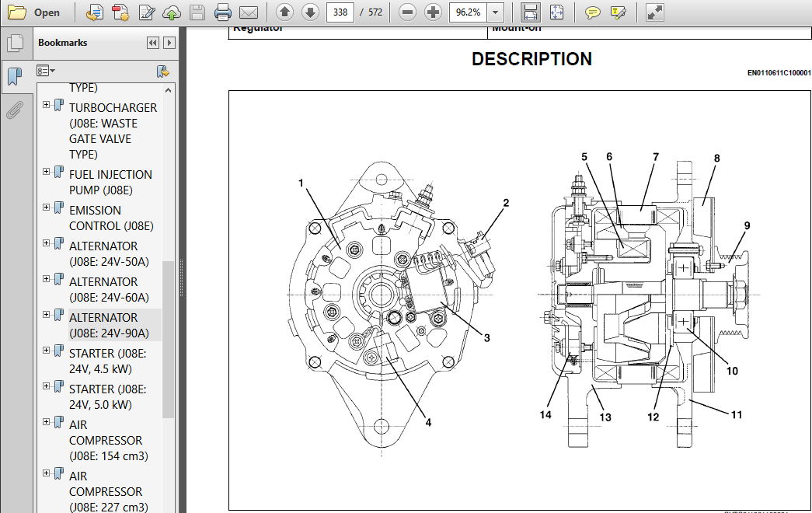Image resolution: width=812 pixels, height=513 pixels.
Task: Zoom in with plus button
Action: (x=432, y=12)
